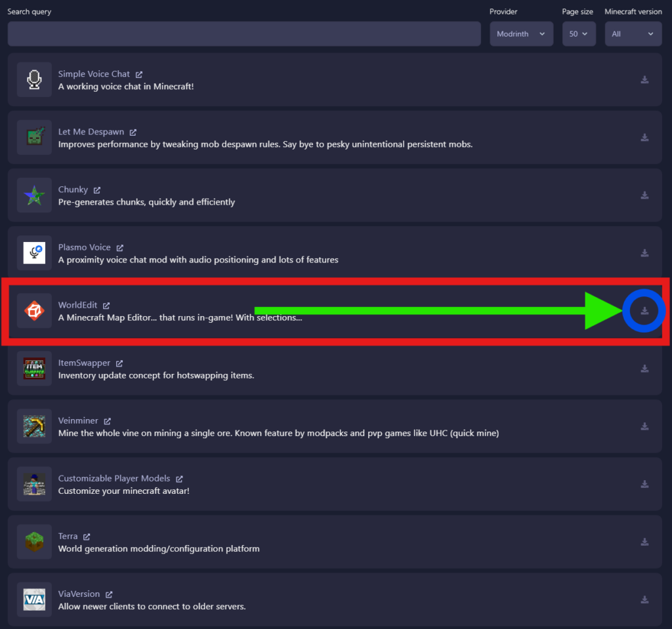
Task: Download the Chunky plugin
Action: pos(644,195)
